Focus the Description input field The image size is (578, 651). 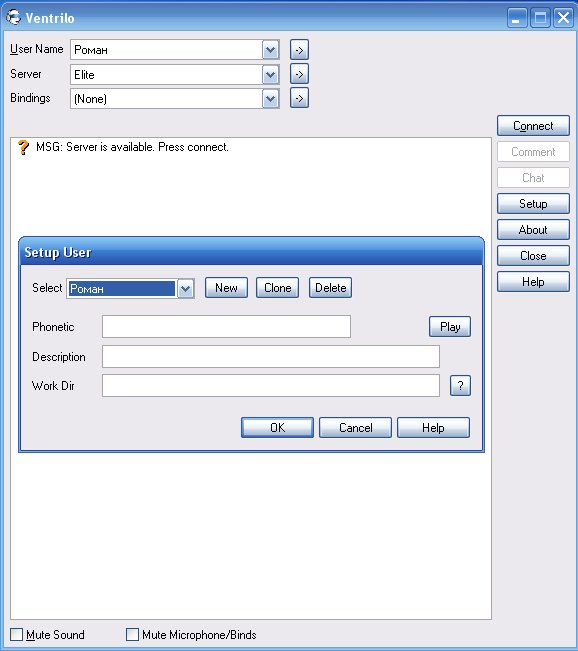click(x=271, y=356)
